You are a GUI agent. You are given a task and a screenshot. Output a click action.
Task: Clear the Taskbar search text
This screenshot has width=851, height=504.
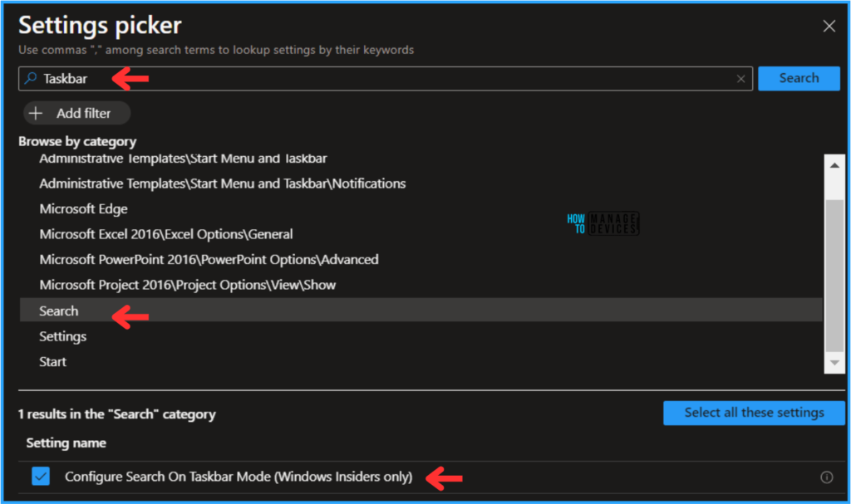pyautogui.click(x=740, y=79)
